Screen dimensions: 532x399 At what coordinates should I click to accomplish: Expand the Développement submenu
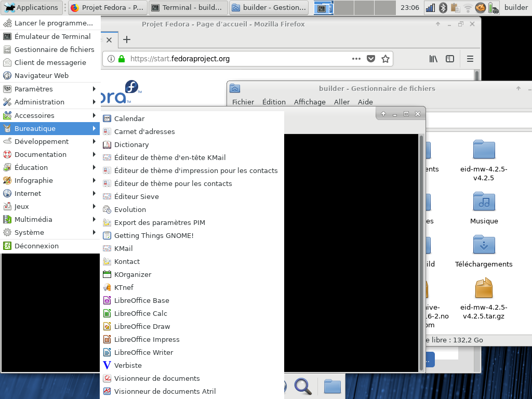[x=50, y=141]
